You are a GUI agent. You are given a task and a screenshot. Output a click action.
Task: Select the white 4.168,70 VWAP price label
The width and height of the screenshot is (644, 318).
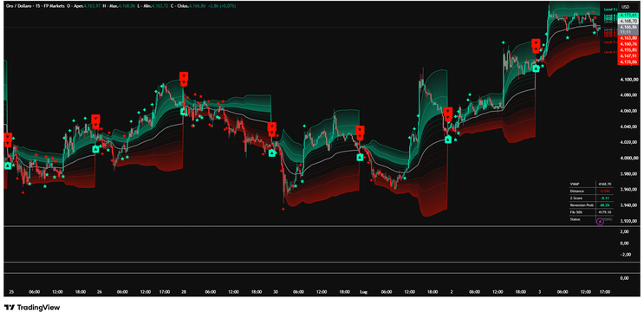(x=628, y=21)
